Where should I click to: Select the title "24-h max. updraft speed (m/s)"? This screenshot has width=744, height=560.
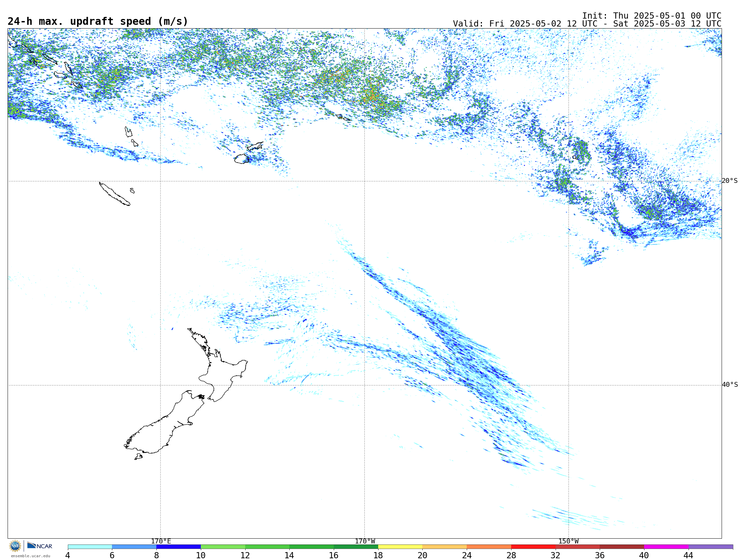coord(98,21)
